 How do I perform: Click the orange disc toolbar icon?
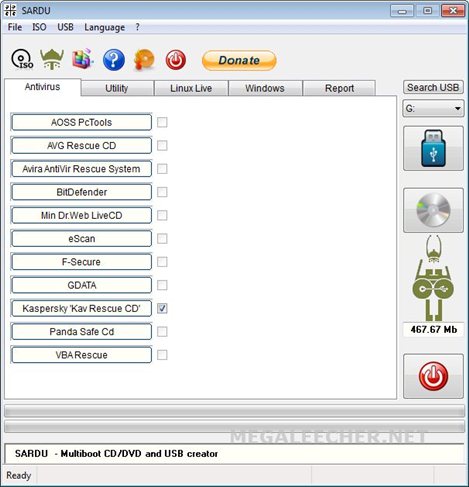144,60
